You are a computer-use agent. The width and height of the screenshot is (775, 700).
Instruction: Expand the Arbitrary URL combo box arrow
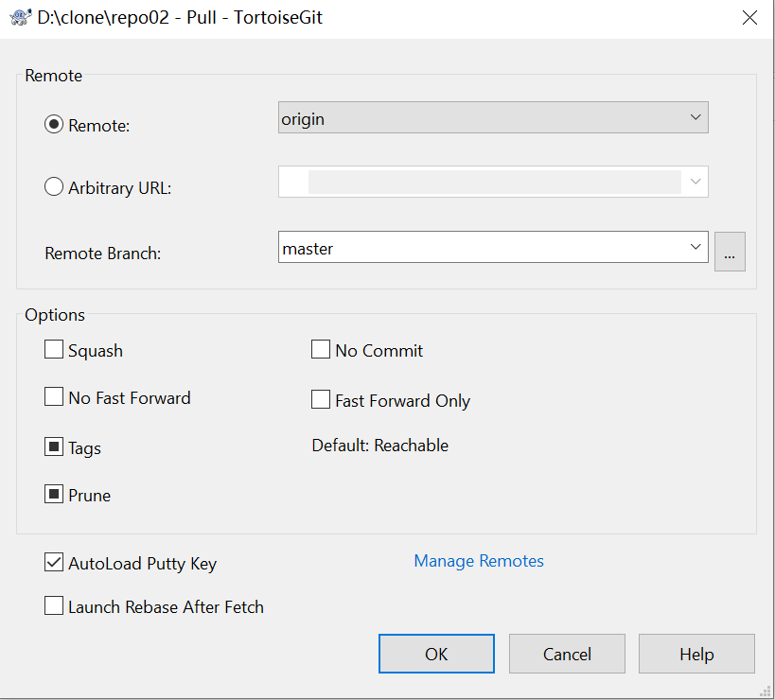(696, 182)
